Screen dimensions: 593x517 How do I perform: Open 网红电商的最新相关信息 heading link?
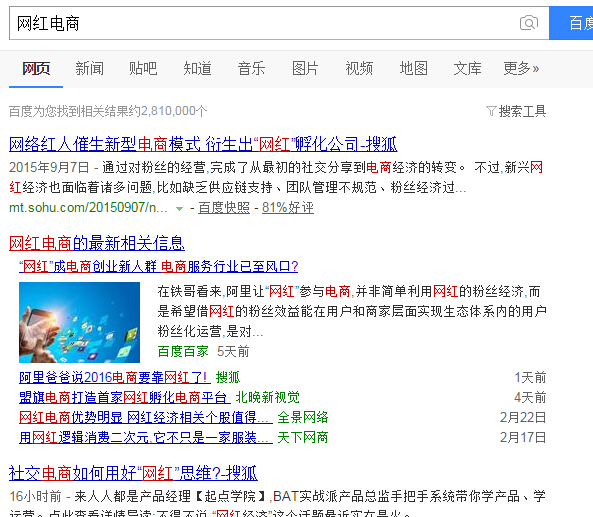click(x=97, y=243)
